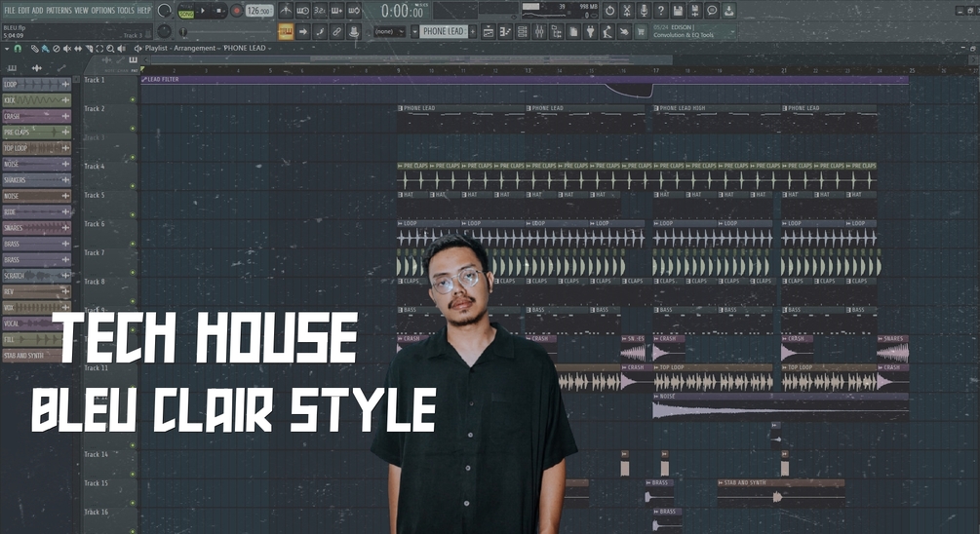
Task: Open the PATTERNS menu
Action: tap(59, 11)
